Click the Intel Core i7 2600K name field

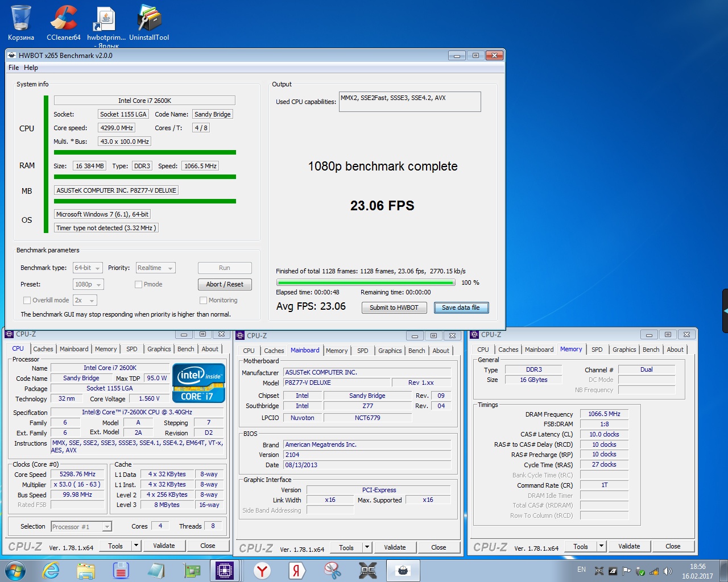[144, 101]
